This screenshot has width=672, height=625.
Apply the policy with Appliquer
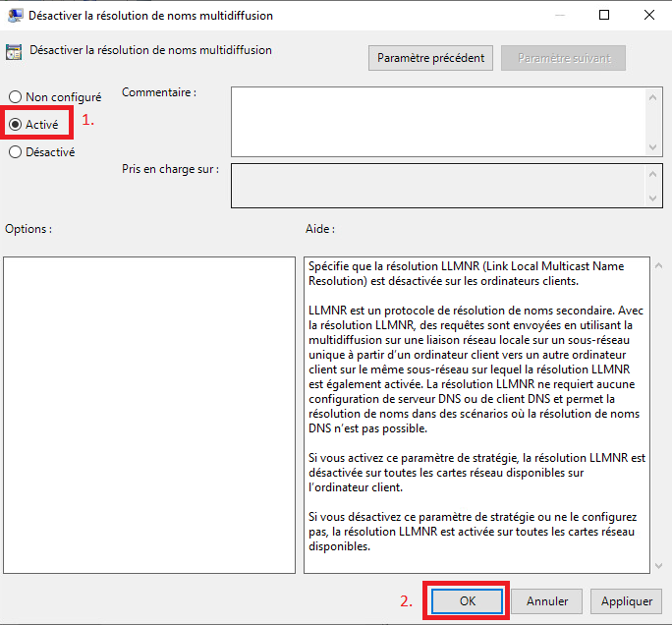pyautogui.click(x=626, y=600)
